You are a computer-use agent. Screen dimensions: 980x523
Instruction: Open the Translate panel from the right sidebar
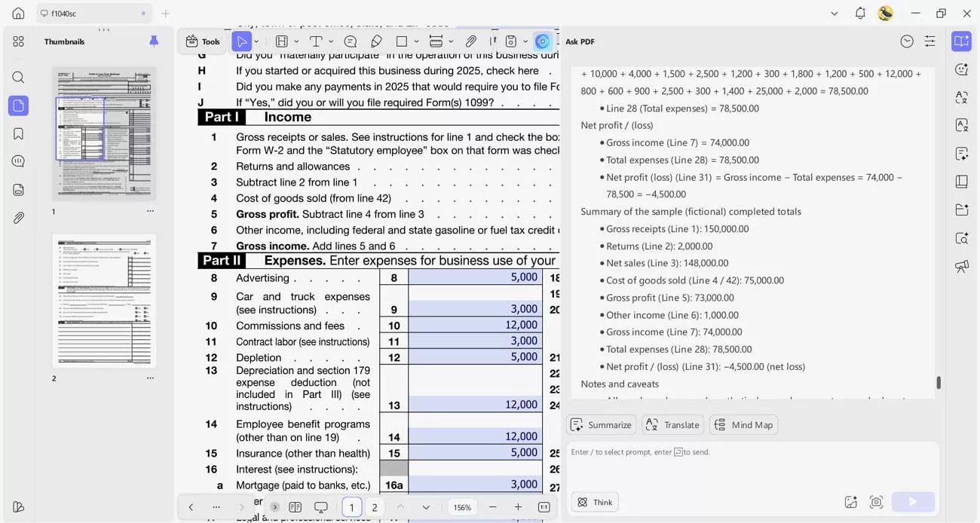pyautogui.click(x=960, y=97)
